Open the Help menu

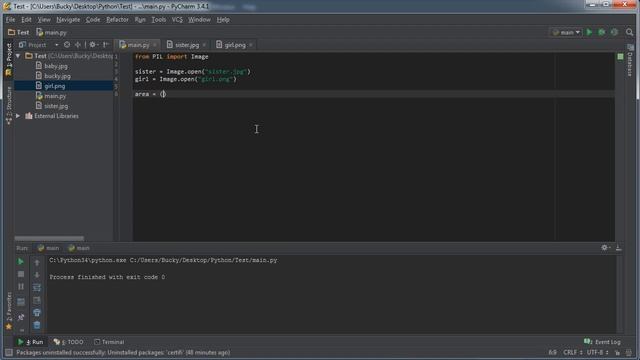pos(223,20)
